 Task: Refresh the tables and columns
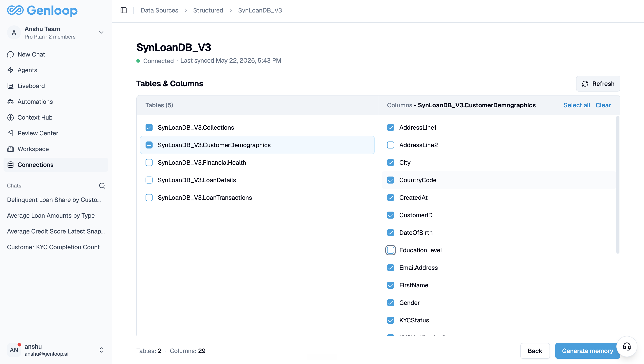pos(598,83)
